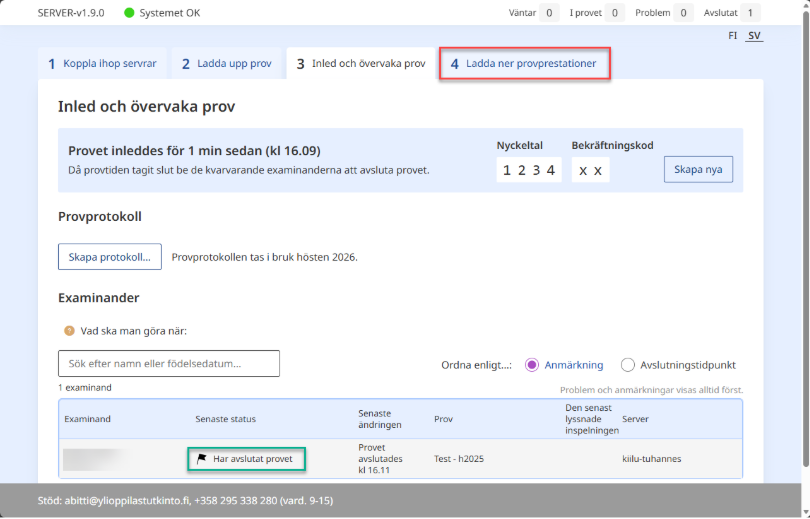This screenshot has width=810, height=519.
Task: Click the Examinand column header
Action: coord(87,419)
